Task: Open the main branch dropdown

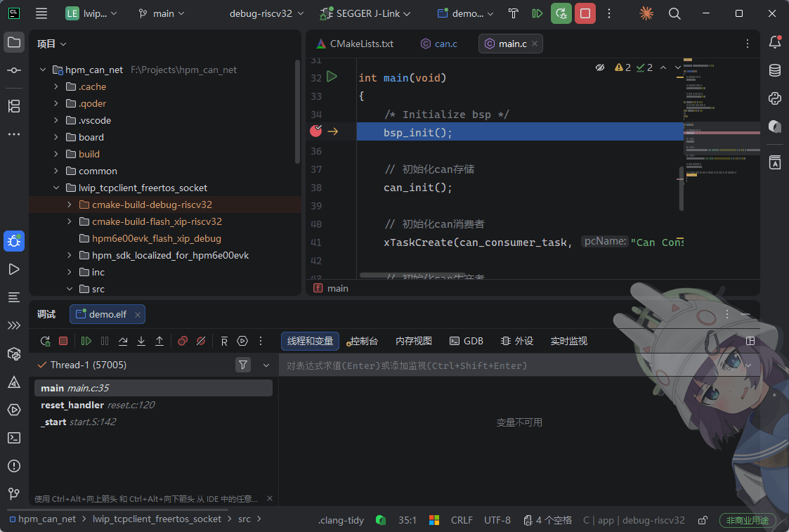Action: pos(162,13)
